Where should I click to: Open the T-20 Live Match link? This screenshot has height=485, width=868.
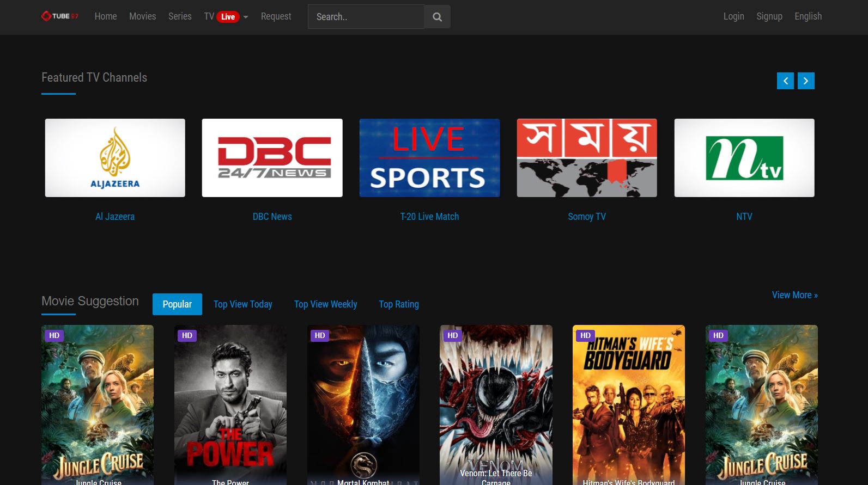[429, 217]
